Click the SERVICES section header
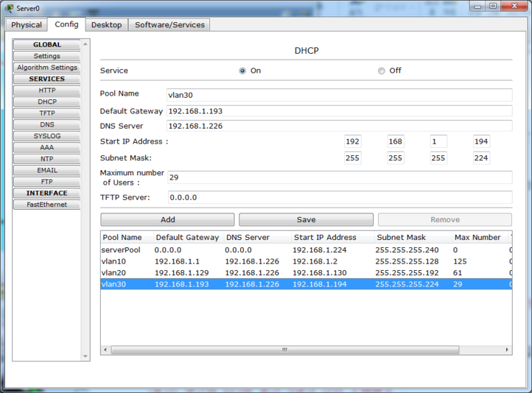Viewport: 532px width, 393px height. (47, 78)
